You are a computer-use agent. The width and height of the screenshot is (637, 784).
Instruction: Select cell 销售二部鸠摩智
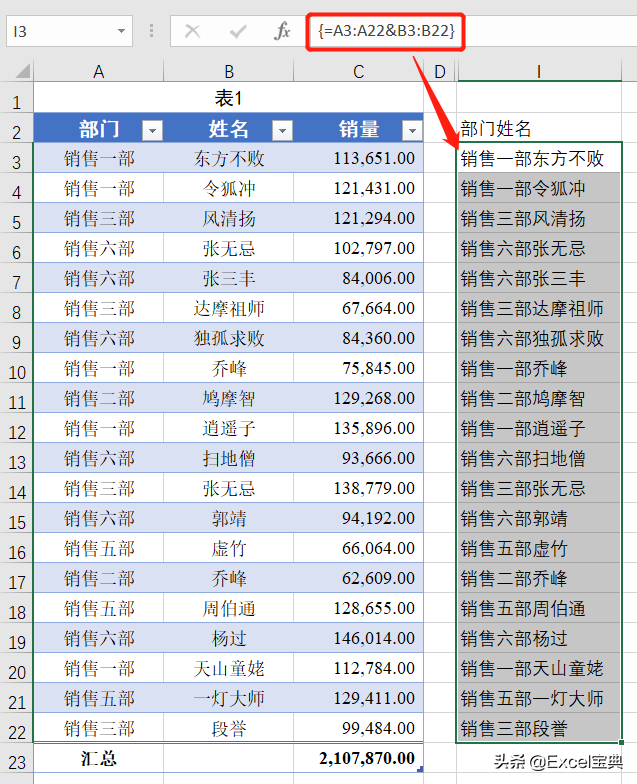tap(539, 398)
